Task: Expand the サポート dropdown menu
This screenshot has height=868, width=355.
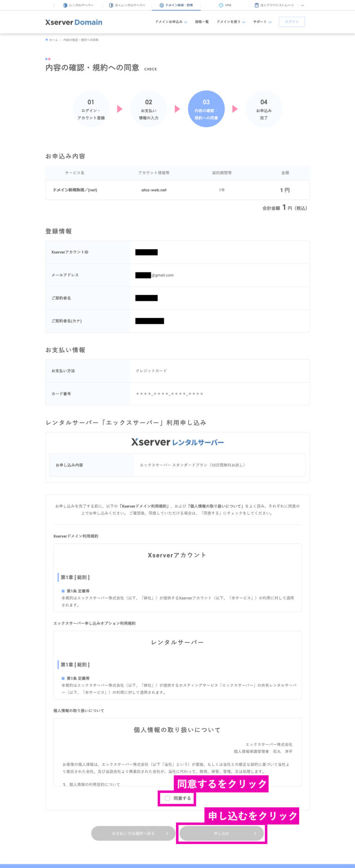Action: click(x=262, y=22)
